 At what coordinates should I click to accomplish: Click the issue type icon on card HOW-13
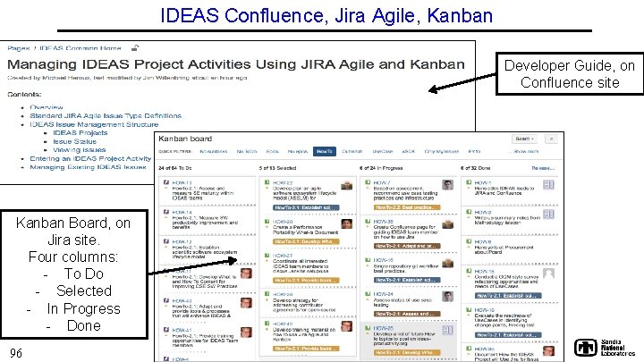(166, 182)
